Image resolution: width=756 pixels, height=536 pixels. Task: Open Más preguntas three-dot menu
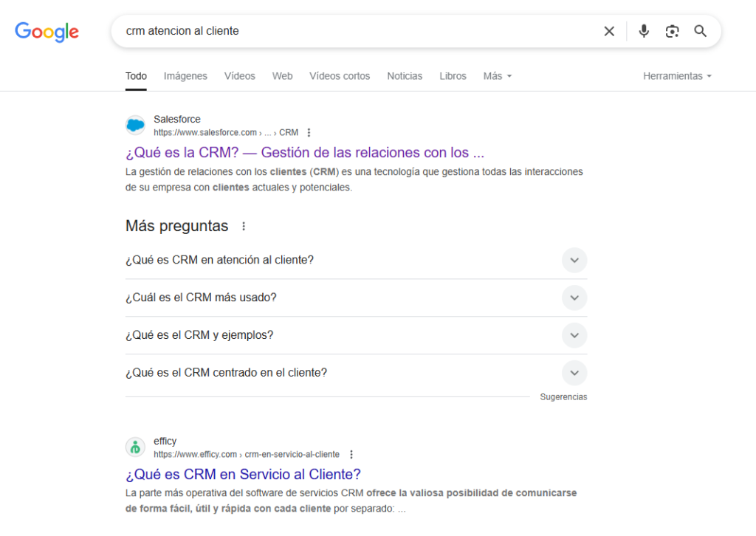(244, 226)
